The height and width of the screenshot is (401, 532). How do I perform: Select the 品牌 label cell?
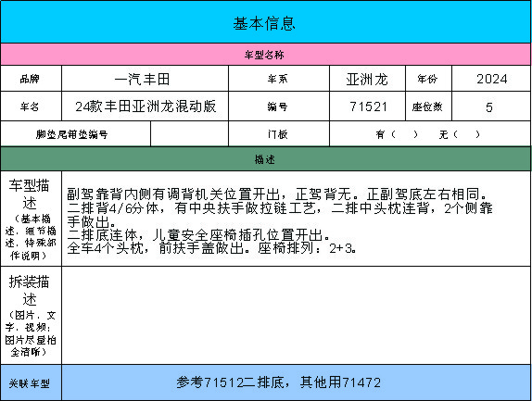tap(31, 79)
